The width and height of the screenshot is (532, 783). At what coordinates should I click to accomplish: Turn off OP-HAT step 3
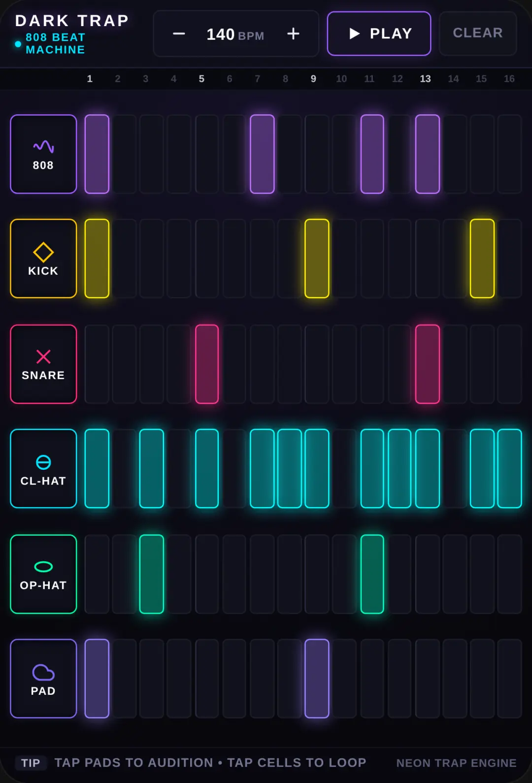(x=152, y=574)
